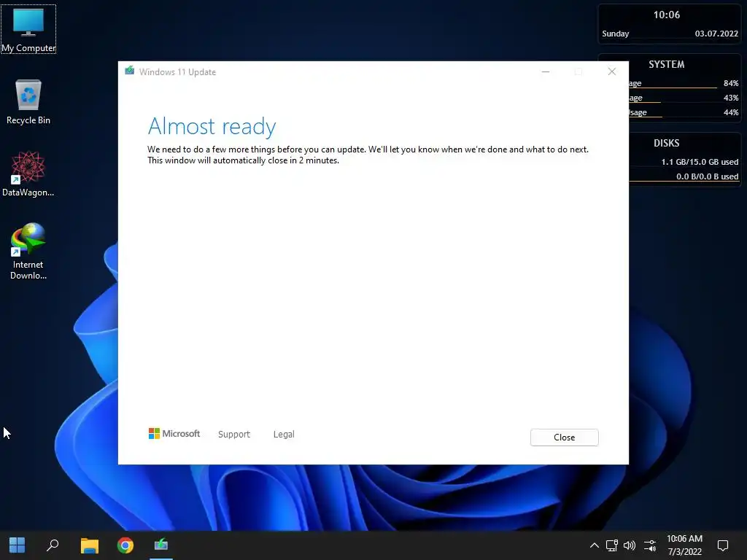Viewport: 747px width, 560px height.
Task: Click the Windows 11 Update title bar icon
Action: pyautogui.click(x=130, y=71)
